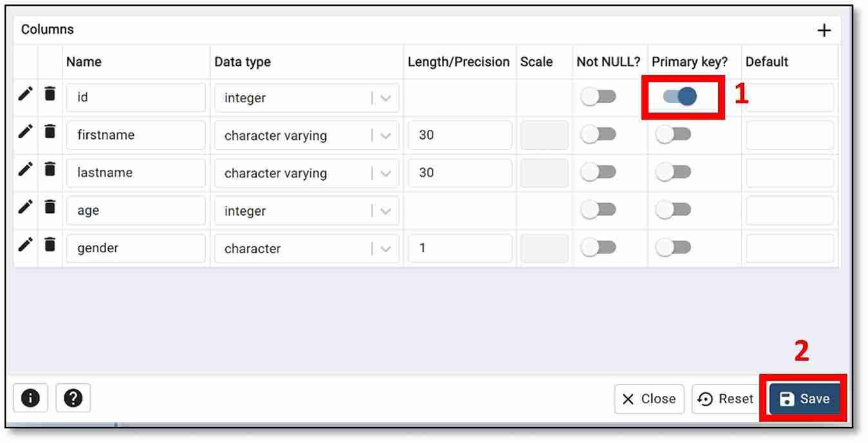The height and width of the screenshot is (443, 868).
Task: Expand the data type dropdown for lastname
Action: pos(385,174)
